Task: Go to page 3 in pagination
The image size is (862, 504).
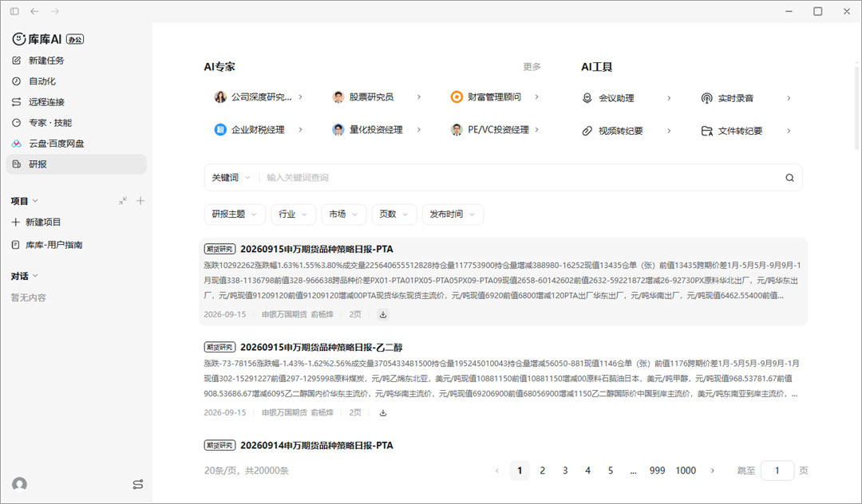Action: [565, 471]
